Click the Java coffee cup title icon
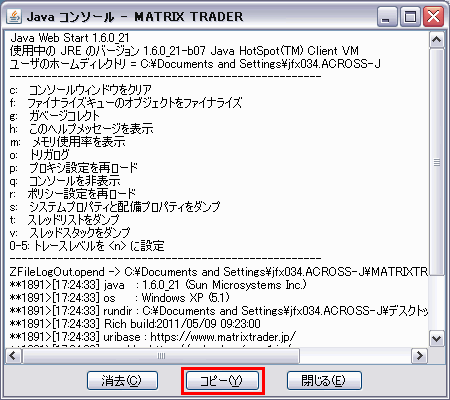This screenshot has height=400, width=450. (14, 16)
